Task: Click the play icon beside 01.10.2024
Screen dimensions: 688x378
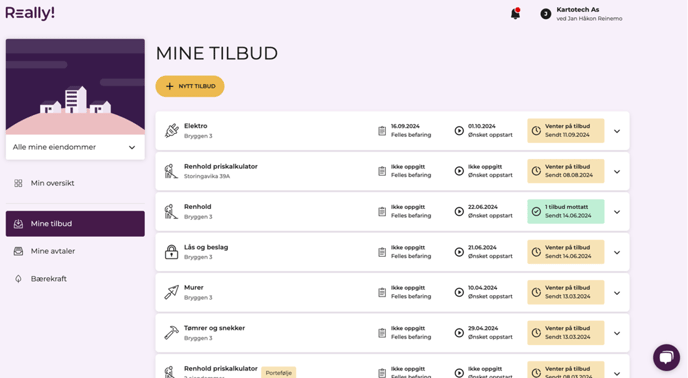Action: coord(459,131)
